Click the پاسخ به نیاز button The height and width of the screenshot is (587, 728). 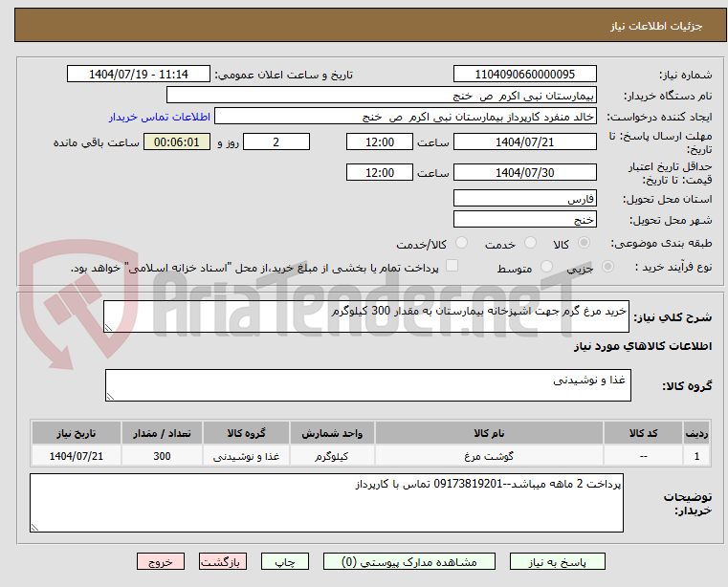point(557,561)
